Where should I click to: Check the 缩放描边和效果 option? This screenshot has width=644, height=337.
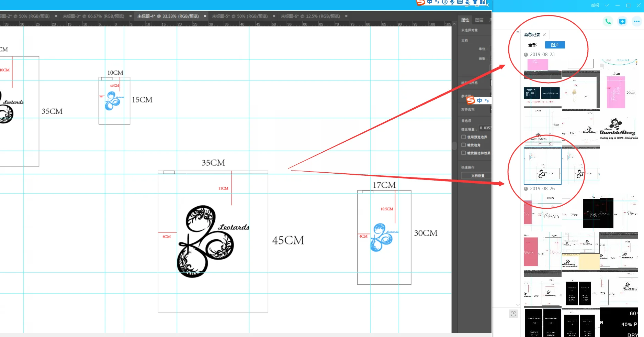pos(463,153)
